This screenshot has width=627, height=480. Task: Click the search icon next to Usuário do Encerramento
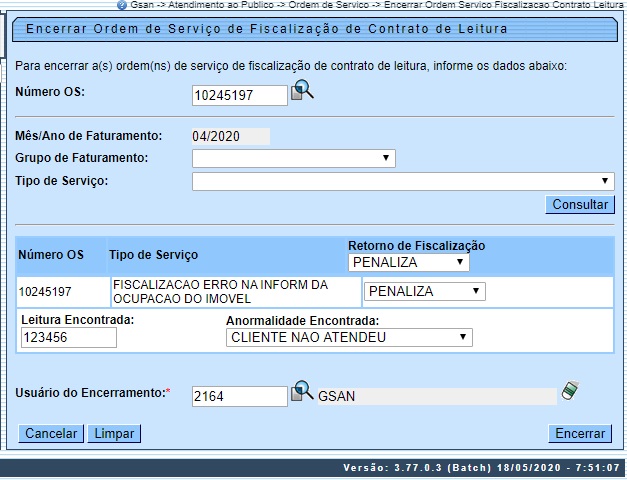[302, 393]
